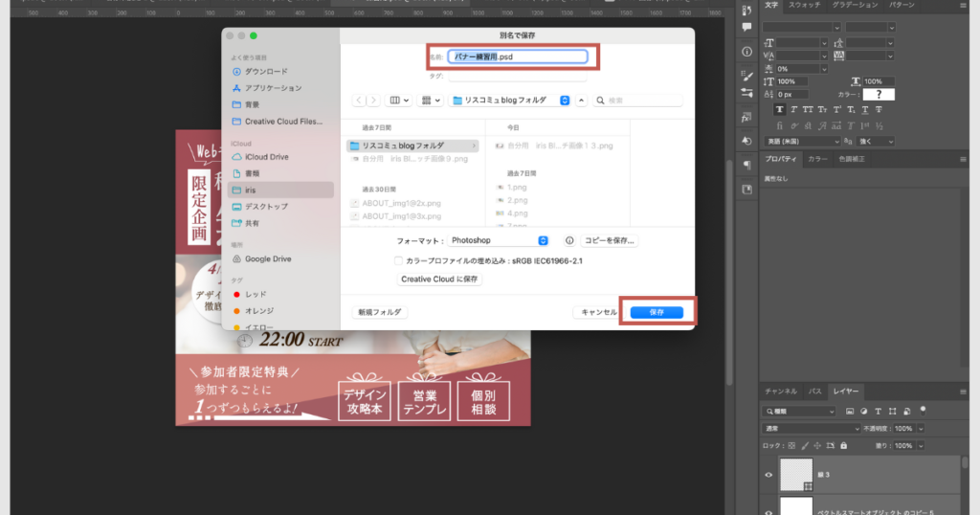Click the 保存 button in the save dialog

657,312
